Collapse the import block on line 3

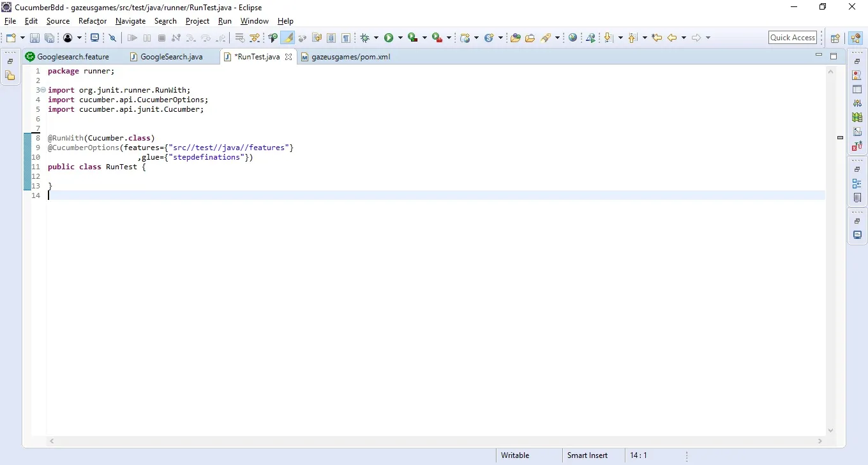(43, 90)
